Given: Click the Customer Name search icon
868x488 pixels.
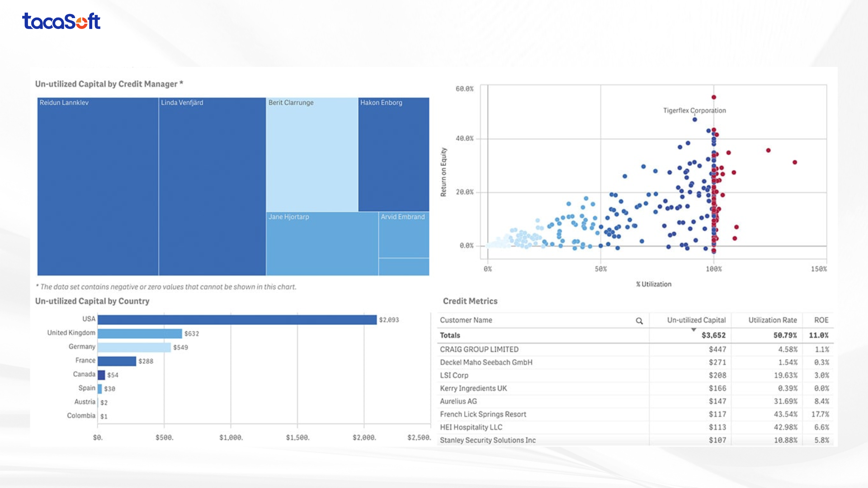Looking at the screenshot, I should (639, 321).
